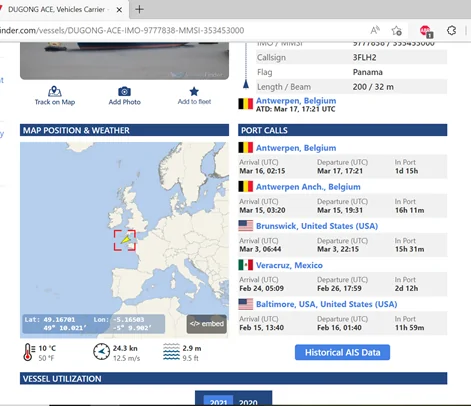Click the Read aloud icon in address bar
The image size is (471, 406).
(x=375, y=30)
